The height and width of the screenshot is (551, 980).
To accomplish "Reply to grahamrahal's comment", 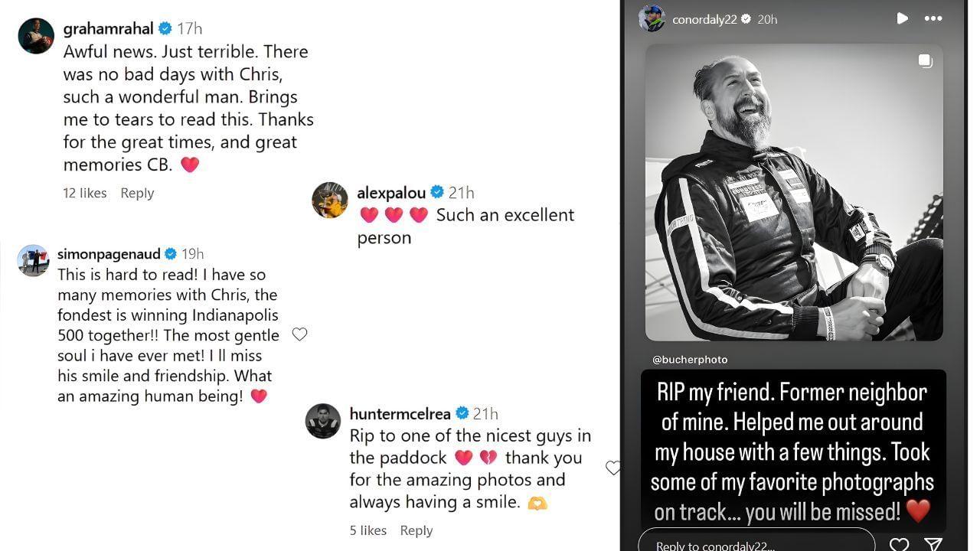I will tap(137, 193).
